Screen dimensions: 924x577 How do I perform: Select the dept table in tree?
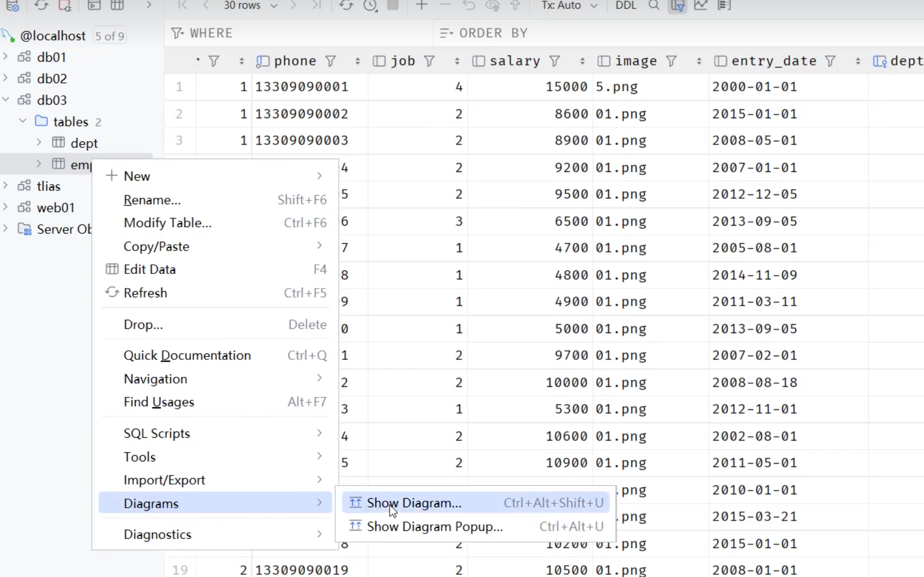(84, 143)
